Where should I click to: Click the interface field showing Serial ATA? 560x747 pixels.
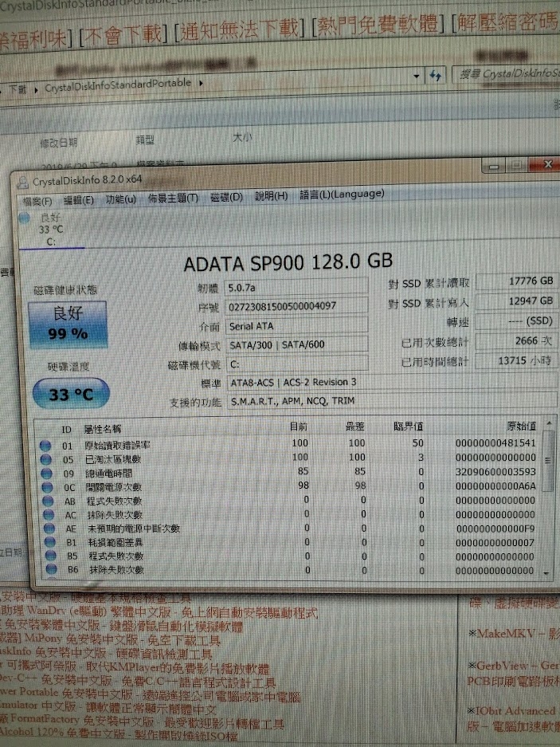[x=296, y=326]
